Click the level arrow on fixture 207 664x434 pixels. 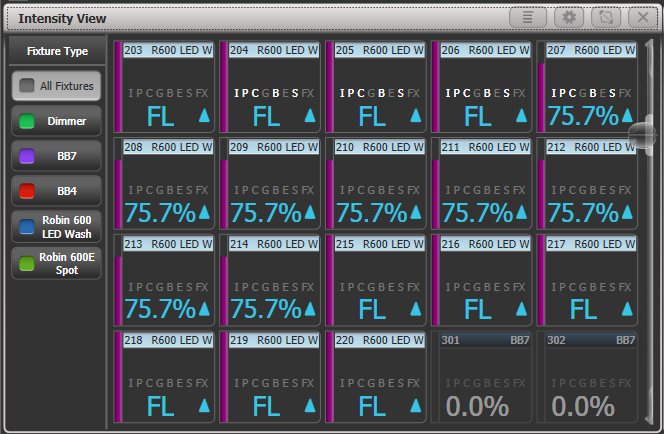tap(627, 117)
